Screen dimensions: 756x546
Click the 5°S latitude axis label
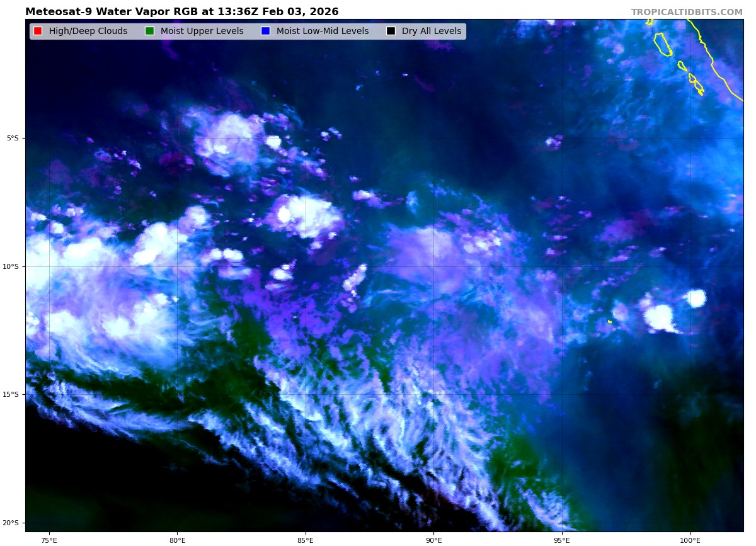13,138
